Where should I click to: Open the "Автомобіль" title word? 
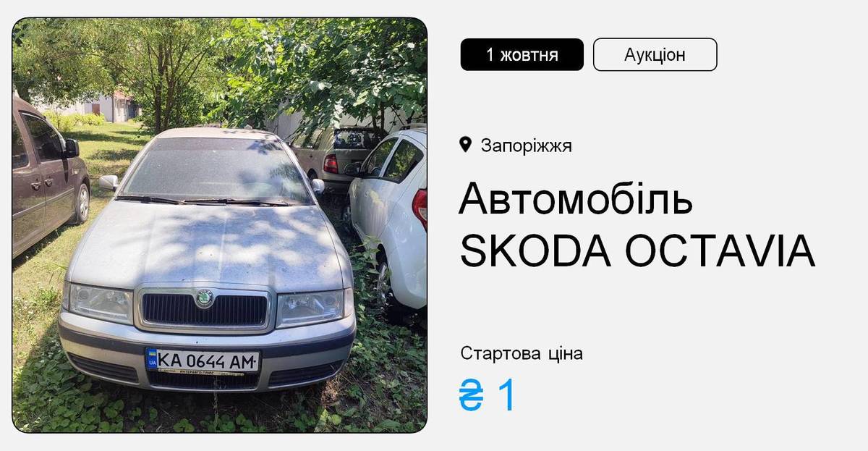tap(576, 198)
